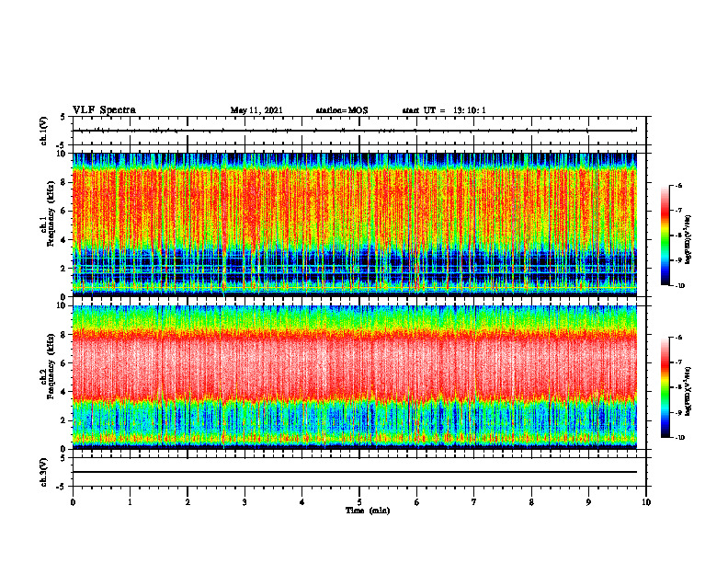Click the 10 minute tick label on time axis
Viewport: 728px width, 563px height.
tap(646, 502)
